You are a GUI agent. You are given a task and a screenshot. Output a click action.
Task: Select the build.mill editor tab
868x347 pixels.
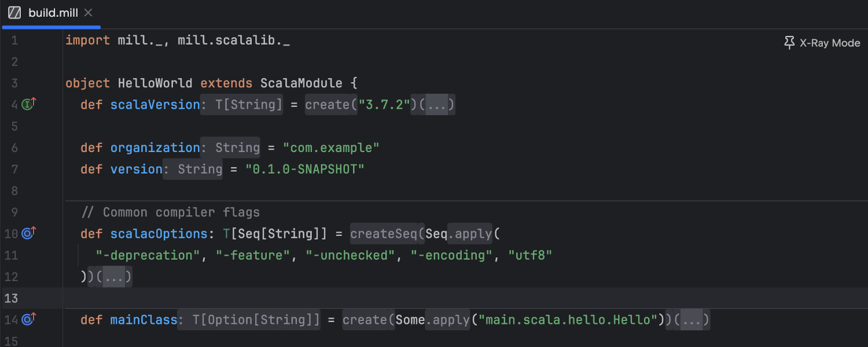[x=51, y=12]
